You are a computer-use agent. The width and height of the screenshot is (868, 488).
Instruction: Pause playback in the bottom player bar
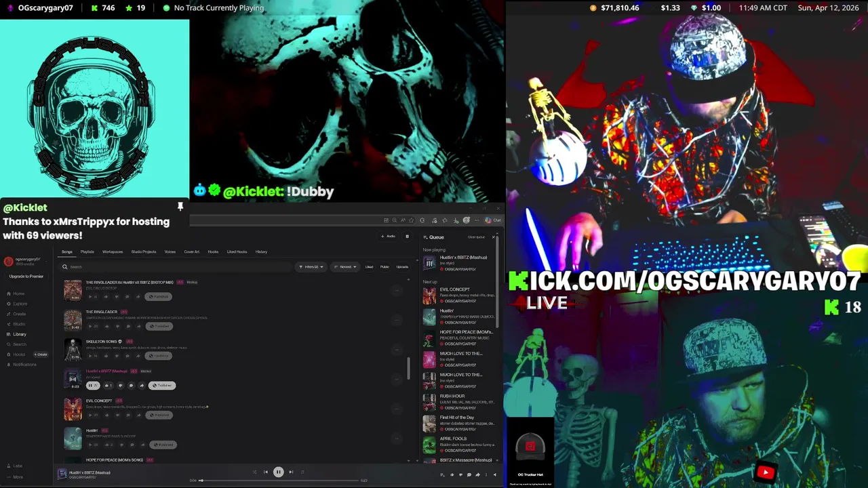pos(278,472)
